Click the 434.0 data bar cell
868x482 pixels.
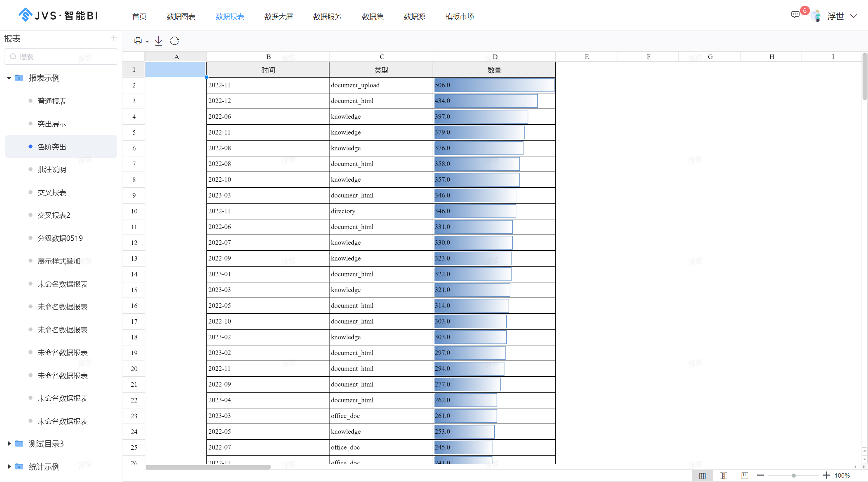[494, 101]
